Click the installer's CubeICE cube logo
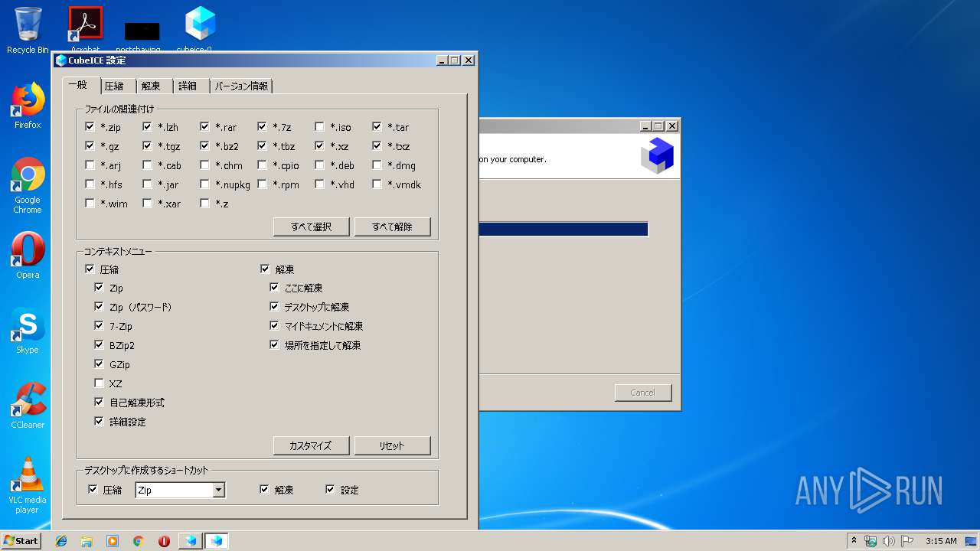 657,155
